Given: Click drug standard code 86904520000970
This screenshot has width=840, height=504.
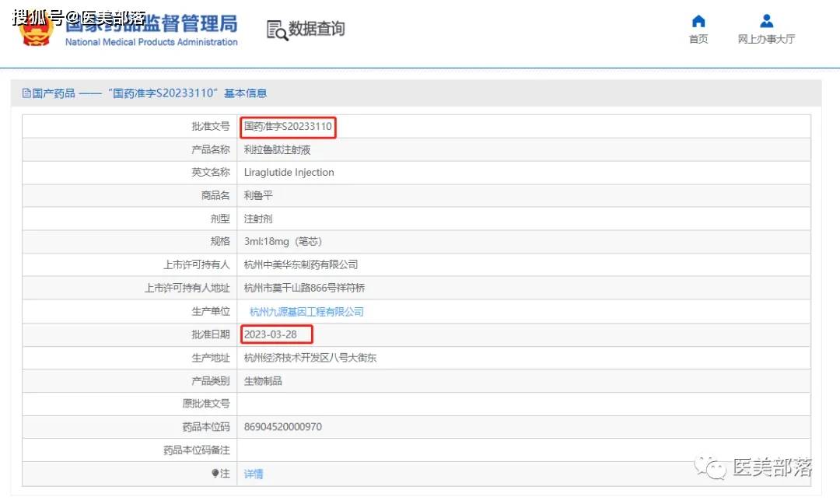Looking at the screenshot, I should click(283, 427).
